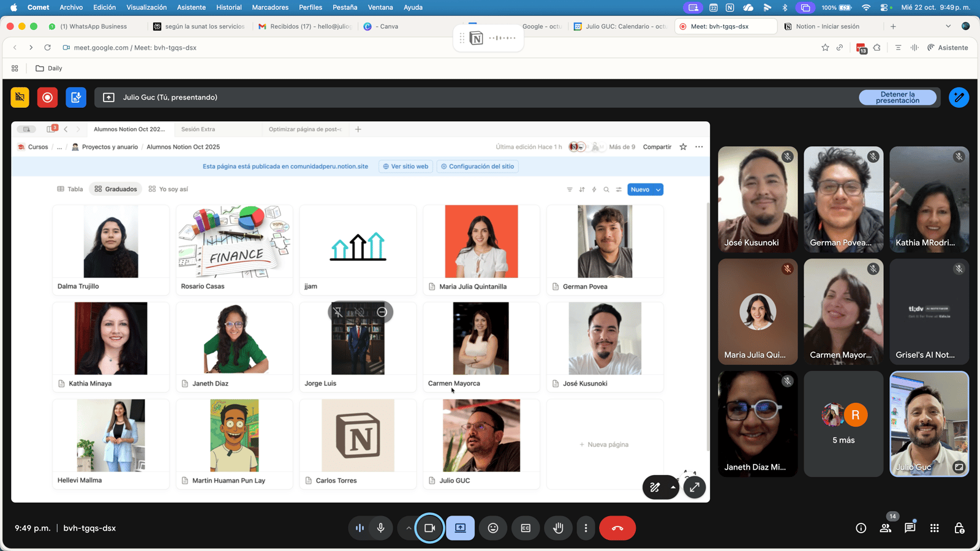This screenshot has width=980, height=551.
Task: Open more options three-dot menu
Action: [586, 528]
